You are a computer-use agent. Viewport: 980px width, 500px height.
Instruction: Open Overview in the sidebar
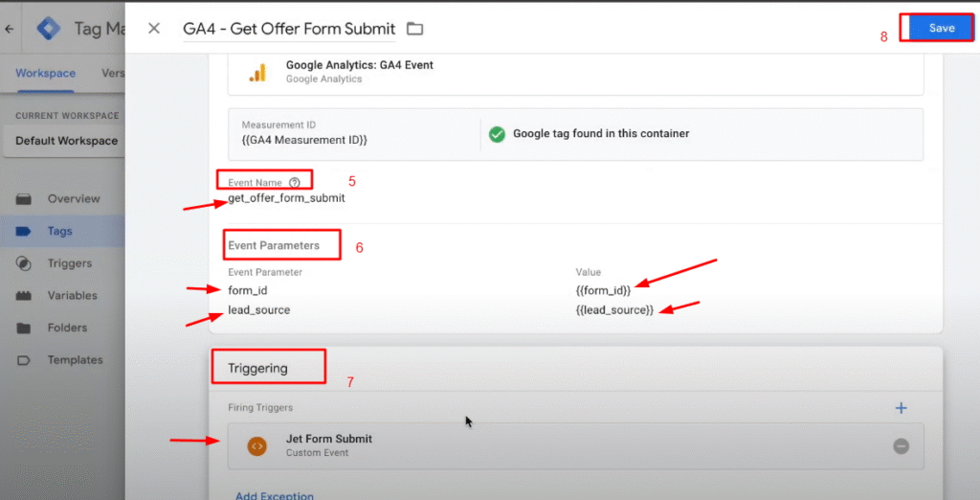click(x=62, y=199)
